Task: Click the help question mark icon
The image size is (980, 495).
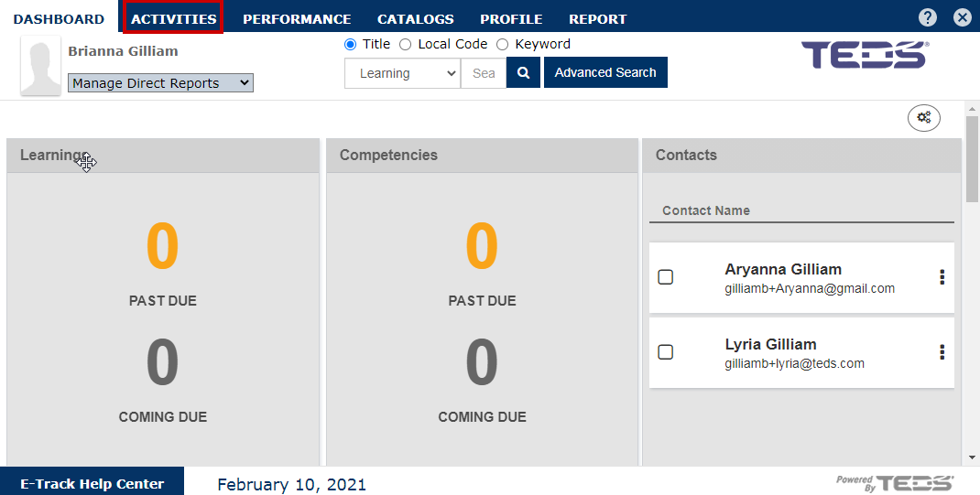Action: point(928,17)
